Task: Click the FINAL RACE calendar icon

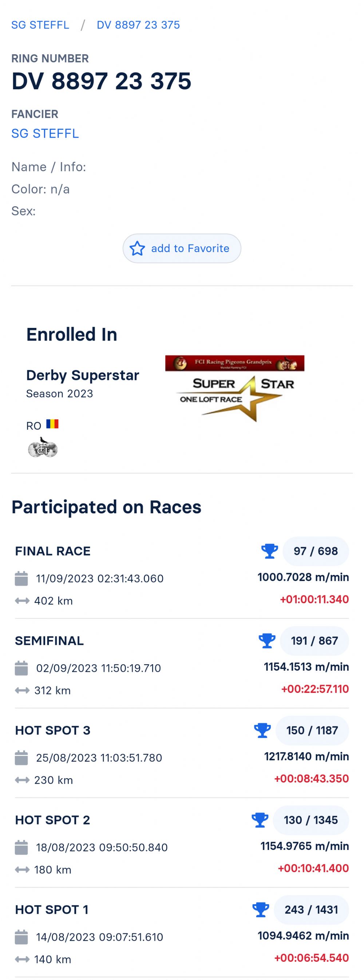Action: pyautogui.click(x=21, y=578)
